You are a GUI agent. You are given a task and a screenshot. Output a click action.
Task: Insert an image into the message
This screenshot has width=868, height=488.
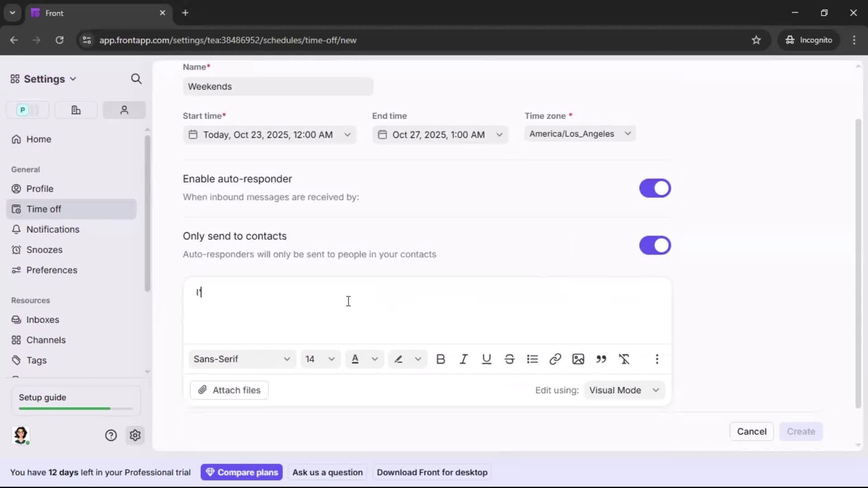[578, 359]
